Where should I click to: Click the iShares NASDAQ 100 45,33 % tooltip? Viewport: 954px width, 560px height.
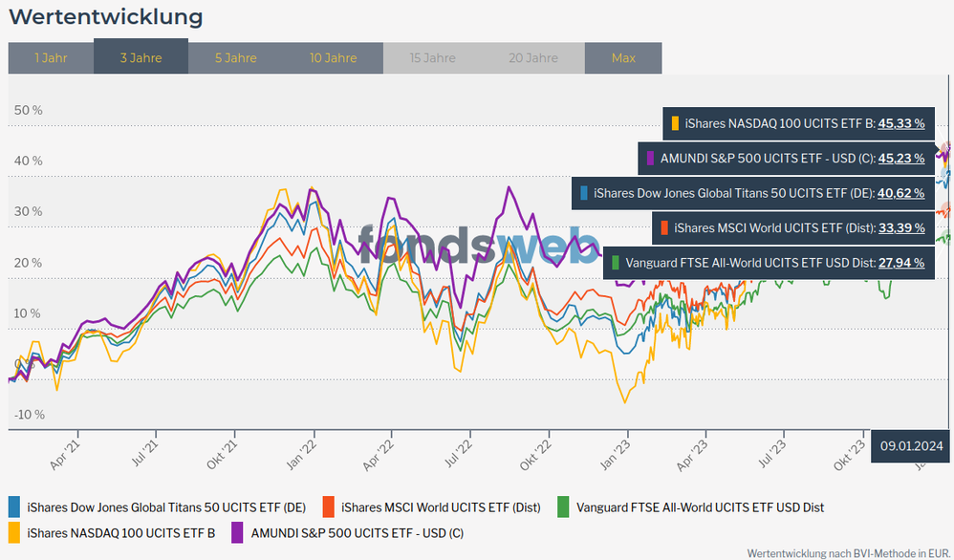coord(798,123)
